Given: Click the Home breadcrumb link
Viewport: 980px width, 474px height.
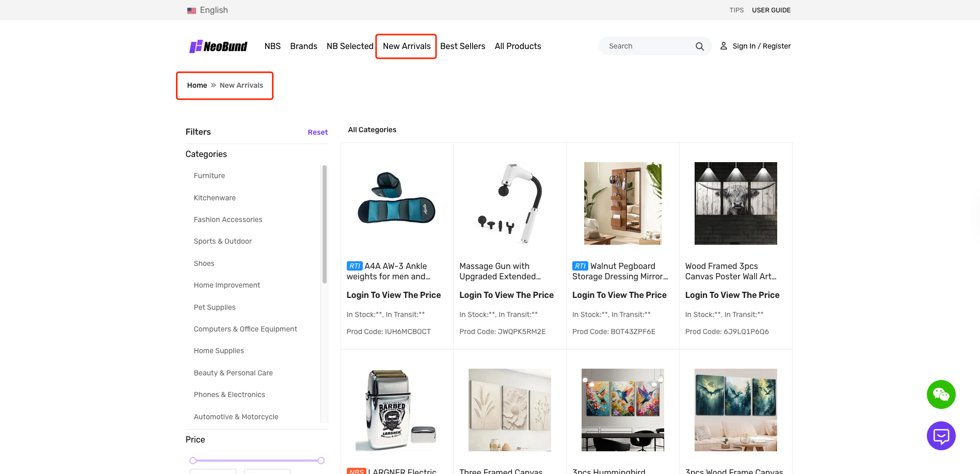Looking at the screenshot, I should click(197, 85).
